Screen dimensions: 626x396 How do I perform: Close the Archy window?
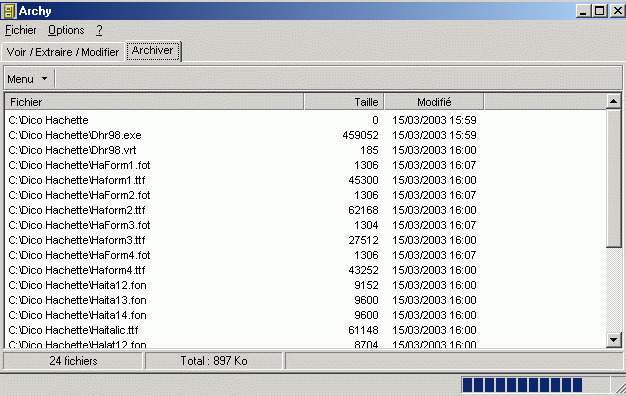pos(617,11)
